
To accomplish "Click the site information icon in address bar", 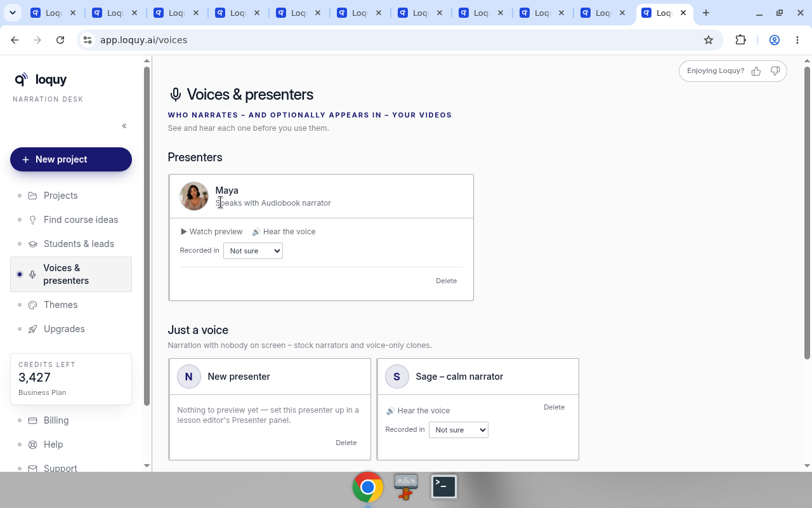I will pos(88,40).
